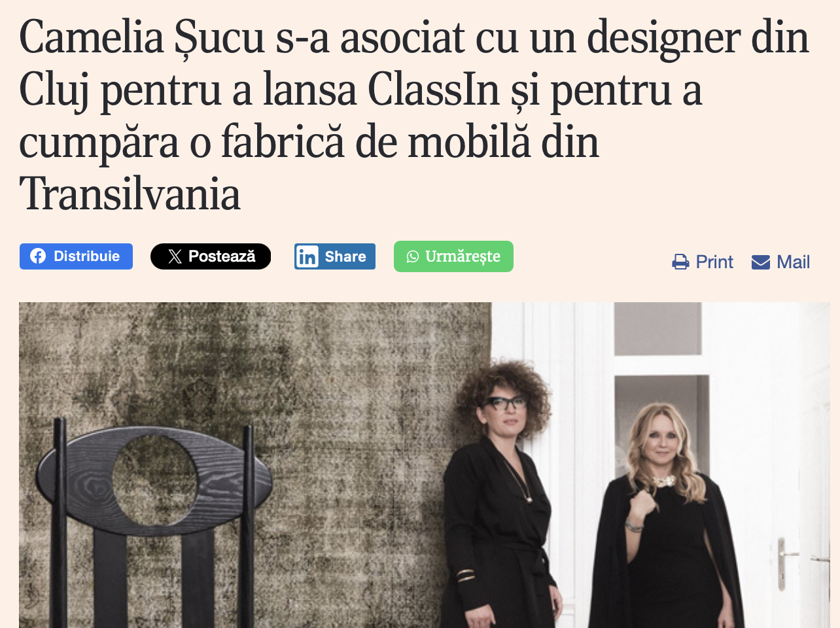The width and height of the screenshot is (840, 628).
Task: Share article via Distribuie button
Action: point(76,256)
